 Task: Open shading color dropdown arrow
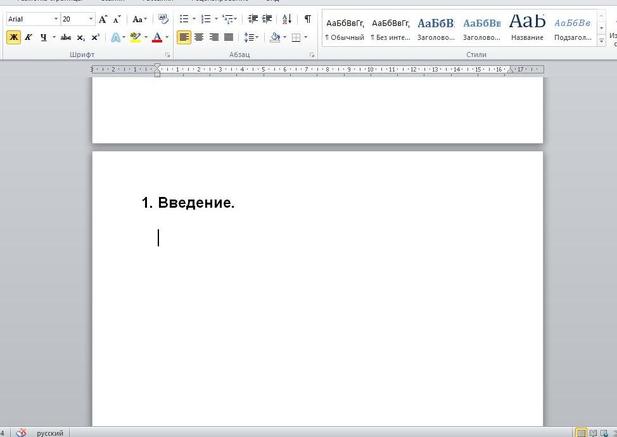coord(284,37)
